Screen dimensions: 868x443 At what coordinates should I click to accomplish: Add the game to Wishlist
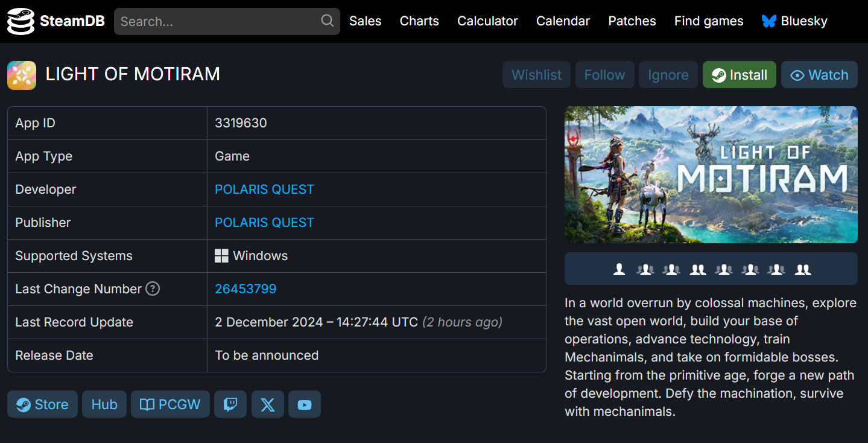click(536, 75)
